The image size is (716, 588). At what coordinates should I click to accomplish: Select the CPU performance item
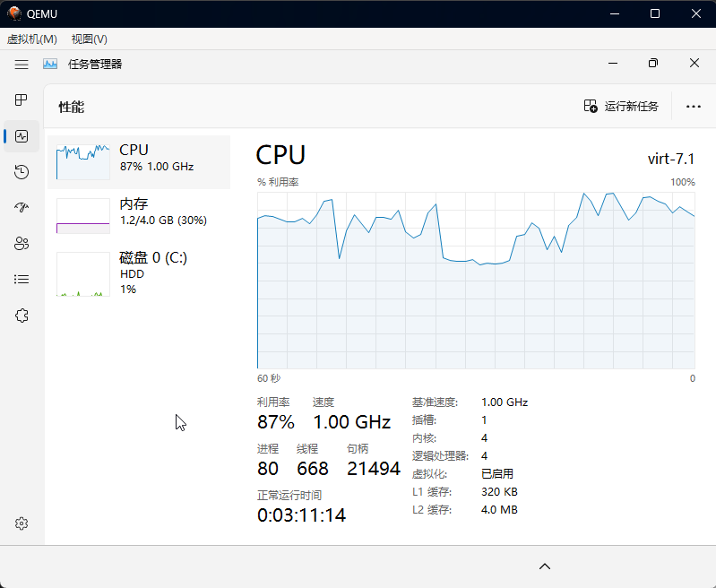click(139, 162)
